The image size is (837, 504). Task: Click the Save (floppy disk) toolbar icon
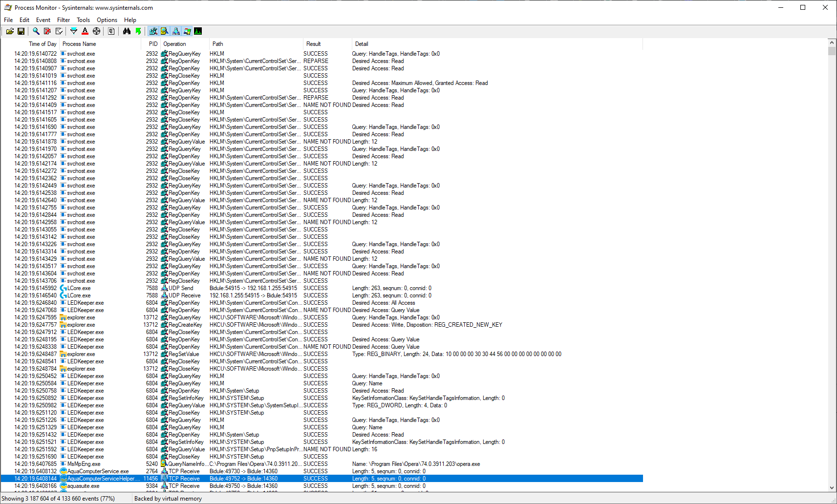[21, 31]
